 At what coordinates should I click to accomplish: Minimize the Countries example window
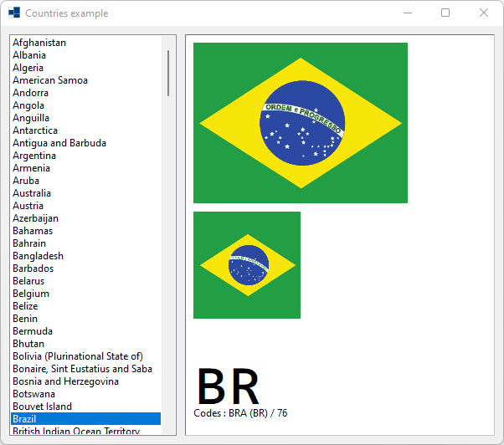tap(408, 13)
